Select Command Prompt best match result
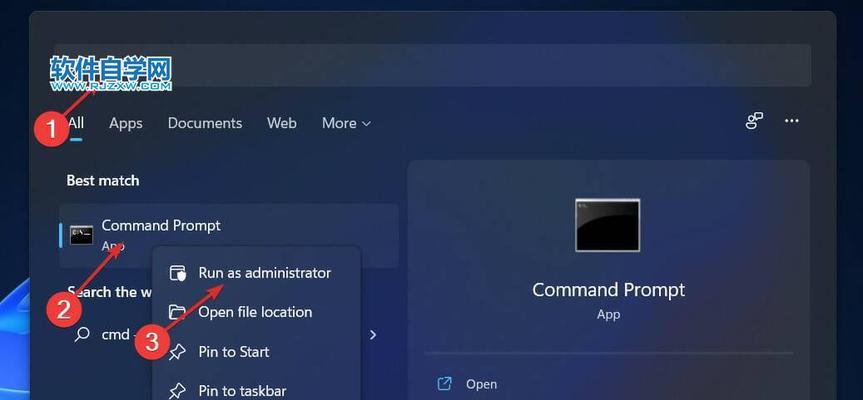 tap(228, 235)
